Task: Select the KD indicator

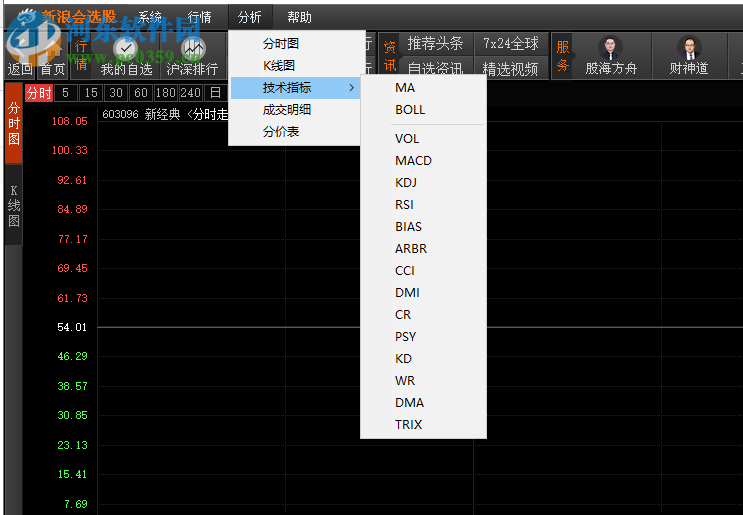Action: click(423, 359)
